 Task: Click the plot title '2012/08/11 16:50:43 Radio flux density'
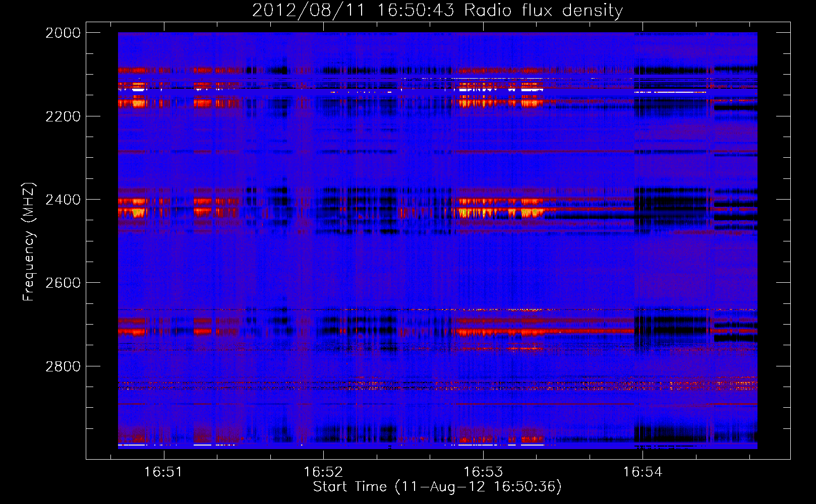click(x=437, y=11)
